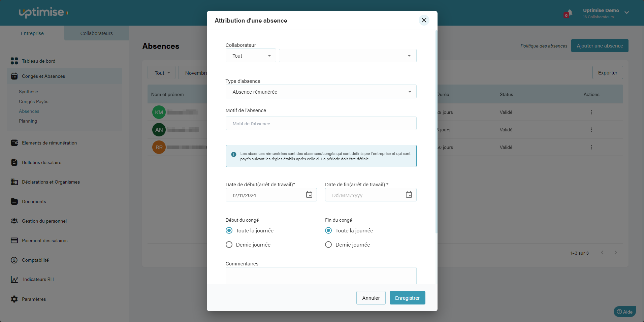The width and height of the screenshot is (644, 322).
Task: Click the Paiement des salaires card icon
Action: pos(14,240)
